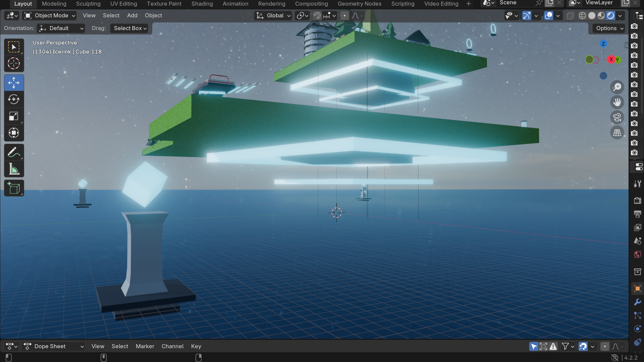644x362 pixels.
Task: Expand the Global orientation dropdown
Action: (273, 15)
